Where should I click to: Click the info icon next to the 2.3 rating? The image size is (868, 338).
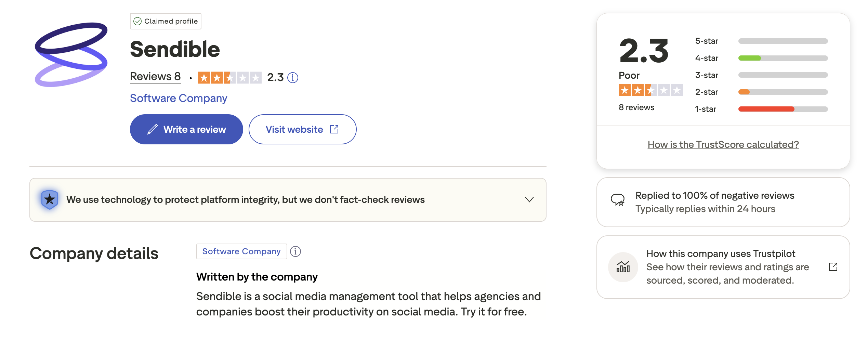[292, 78]
